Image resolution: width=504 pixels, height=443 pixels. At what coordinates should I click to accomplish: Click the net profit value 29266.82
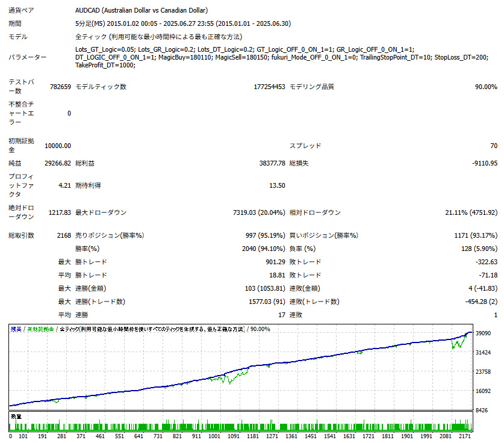pos(58,163)
